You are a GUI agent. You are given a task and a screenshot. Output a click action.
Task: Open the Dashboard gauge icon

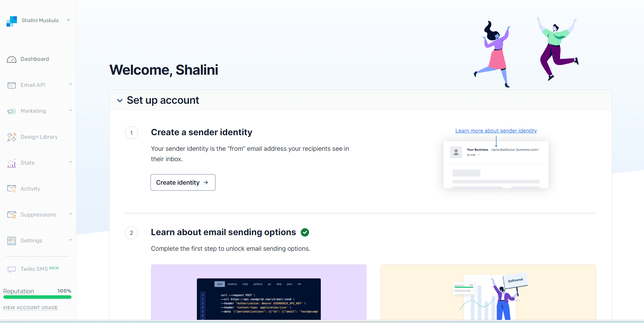click(x=12, y=59)
